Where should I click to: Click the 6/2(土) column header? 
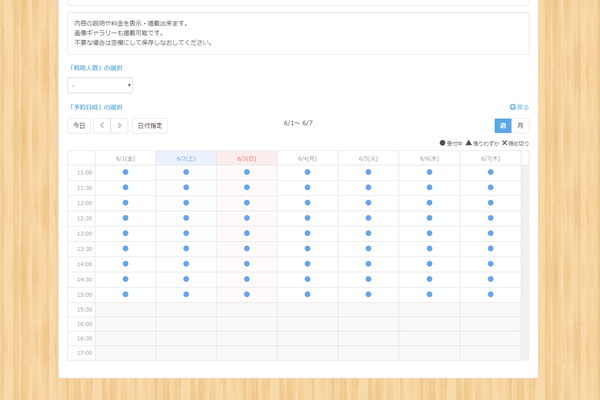[186, 158]
